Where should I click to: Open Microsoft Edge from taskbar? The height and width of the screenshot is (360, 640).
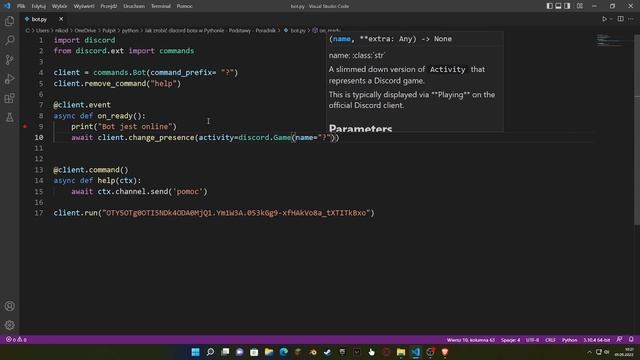(x=284, y=352)
